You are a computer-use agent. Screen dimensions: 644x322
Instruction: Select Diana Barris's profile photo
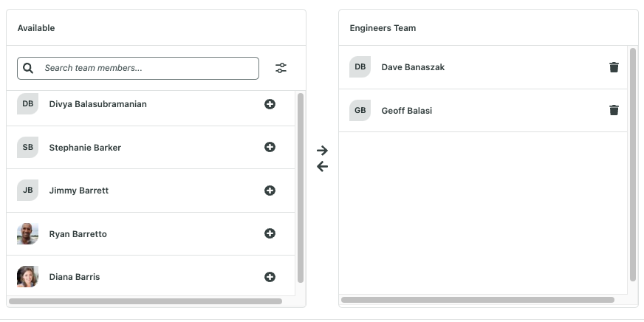pyautogui.click(x=27, y=276)
